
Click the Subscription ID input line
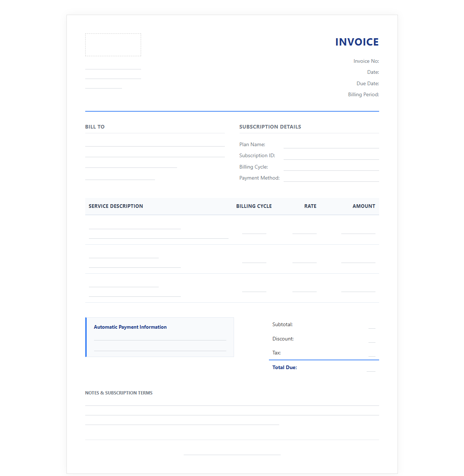(331, 156)
